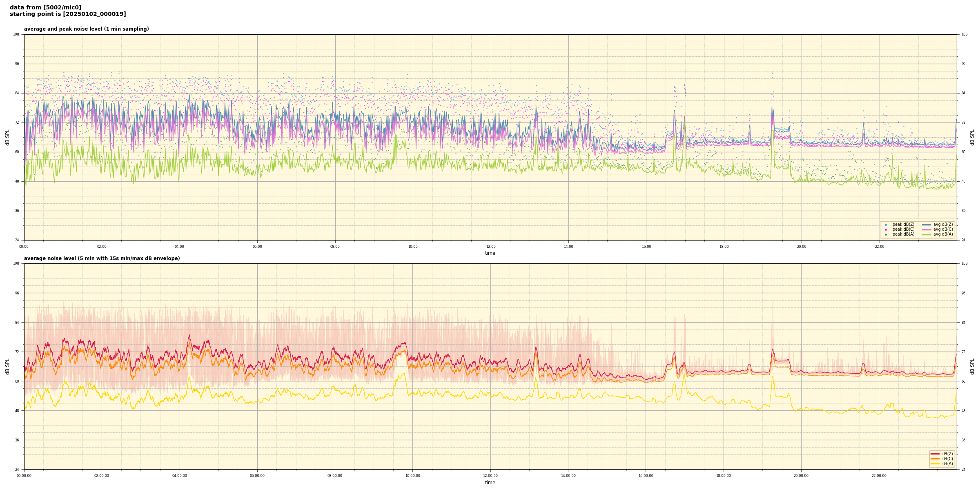Click the peak dB(A) green dot legend marker
The width and height of the screenshot is (980, 490).
886,234
